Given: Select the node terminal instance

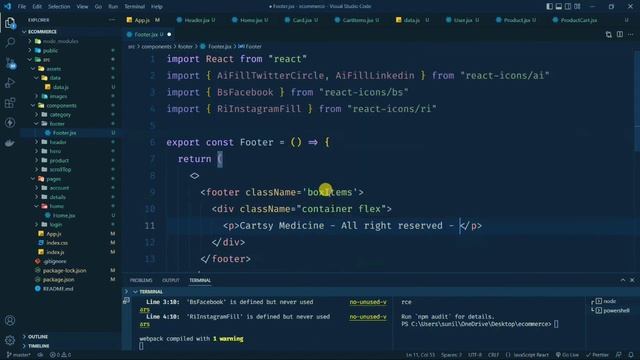Looking at the screenshot, I should point(609,301).
